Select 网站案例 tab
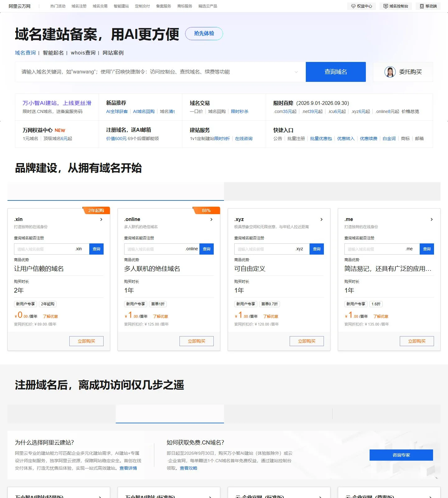This screenshot has width=448, height=498. click(x=113, y=53)
